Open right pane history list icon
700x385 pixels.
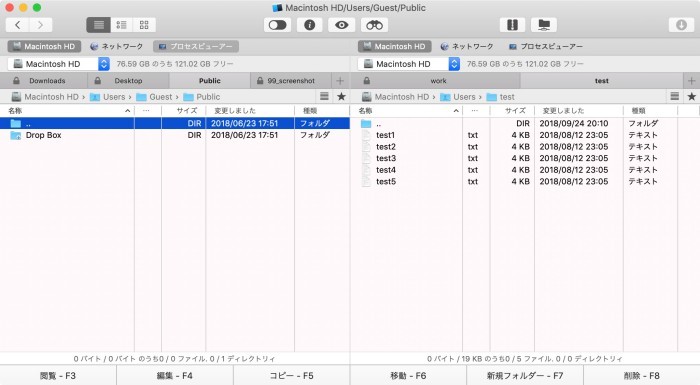click(x=675, y=96)
